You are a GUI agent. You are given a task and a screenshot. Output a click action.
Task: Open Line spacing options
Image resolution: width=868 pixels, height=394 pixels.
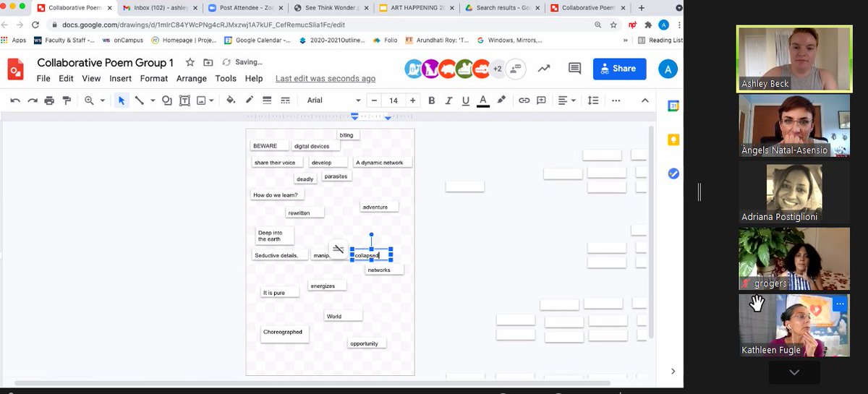coord(593,100)
